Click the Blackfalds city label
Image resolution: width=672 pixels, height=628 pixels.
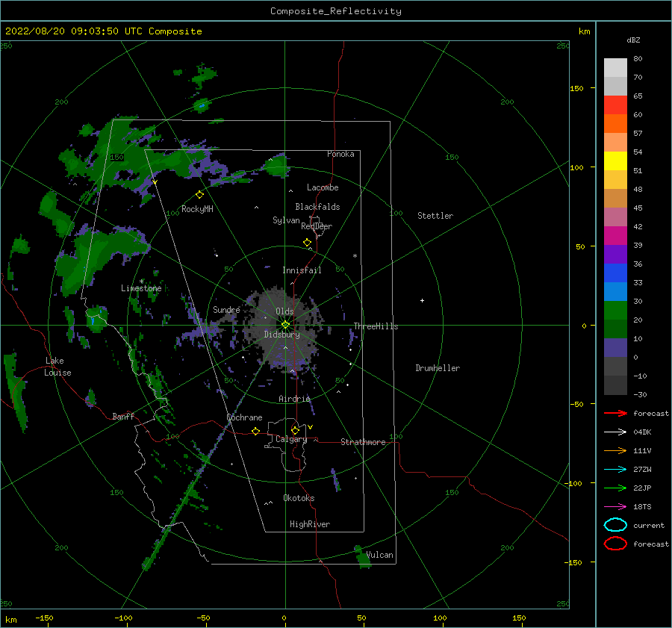(317, 207)
